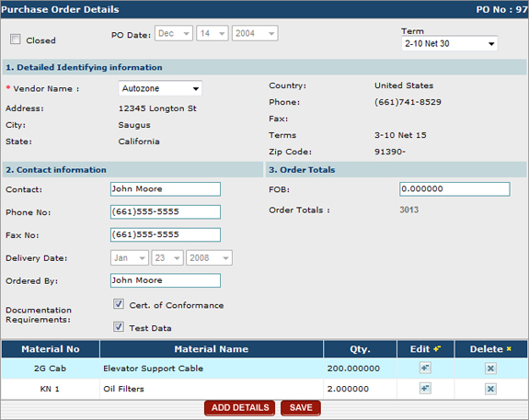Viewport: 529px width, 420px height.
Task: Uncheck Cert. of Conformance
Action: 119,304
